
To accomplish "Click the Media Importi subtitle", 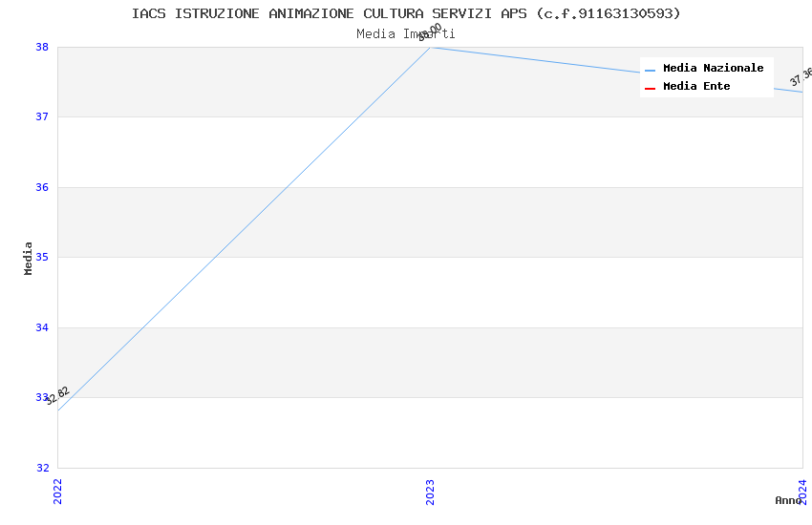I will point(406,33).
